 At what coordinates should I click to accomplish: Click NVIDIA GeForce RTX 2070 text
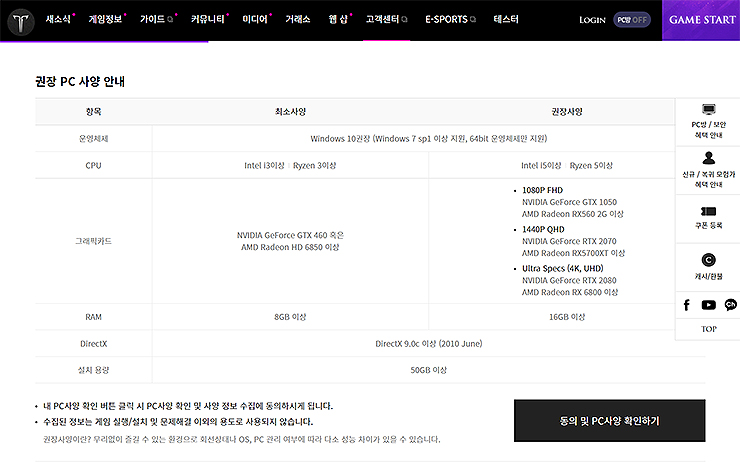569,241
